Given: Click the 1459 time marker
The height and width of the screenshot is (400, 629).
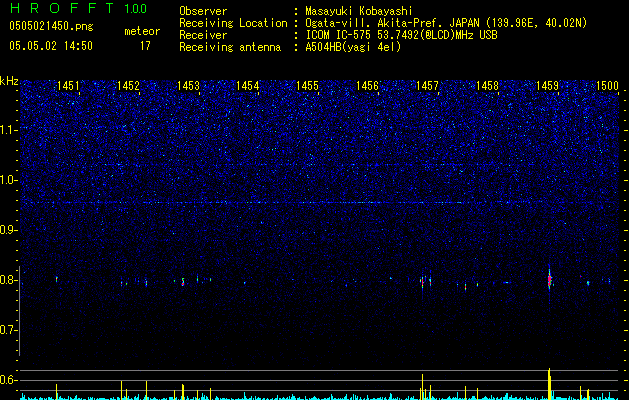Looking at the screenshot, I should coord(547,86).
